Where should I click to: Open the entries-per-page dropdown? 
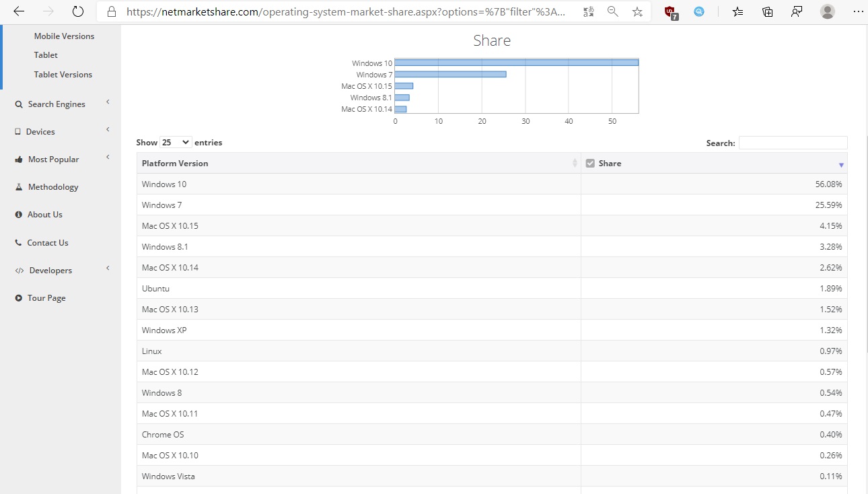click(176, 143)
